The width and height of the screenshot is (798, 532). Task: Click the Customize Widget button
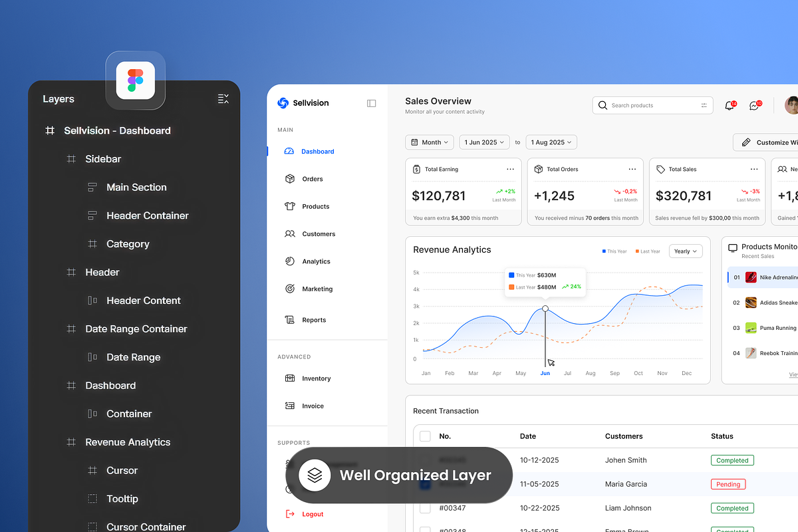765,142
